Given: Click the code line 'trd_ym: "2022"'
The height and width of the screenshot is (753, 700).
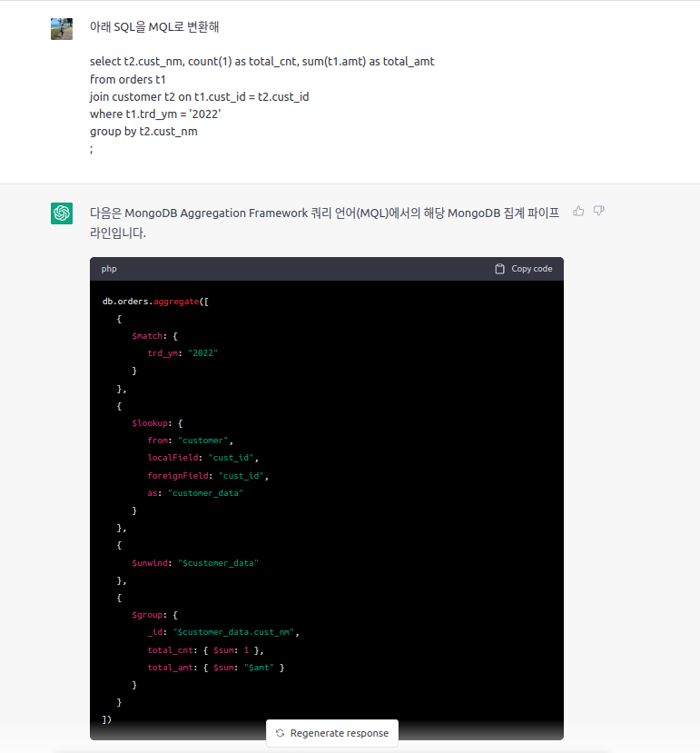Looking at the screenshot, I should point(182,353).
